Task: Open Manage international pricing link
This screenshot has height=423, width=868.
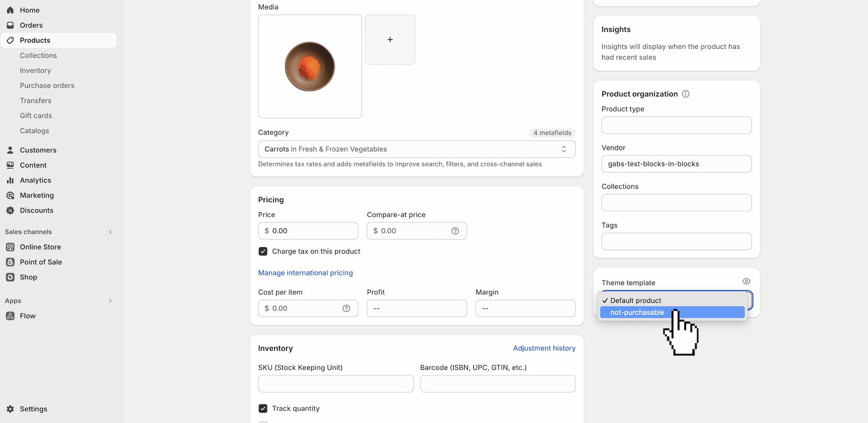Action: coord(305,273)
